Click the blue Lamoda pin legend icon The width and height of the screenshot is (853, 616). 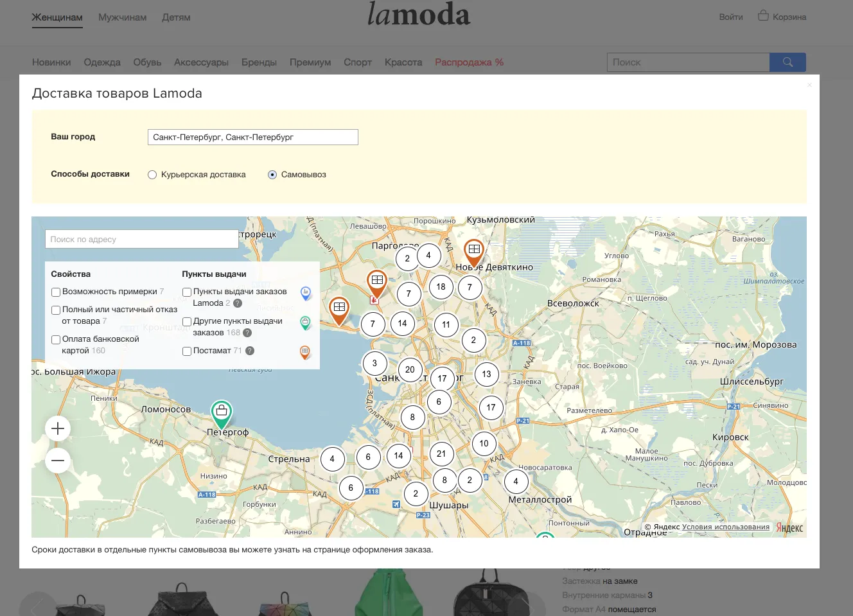[x=306, y=294]
